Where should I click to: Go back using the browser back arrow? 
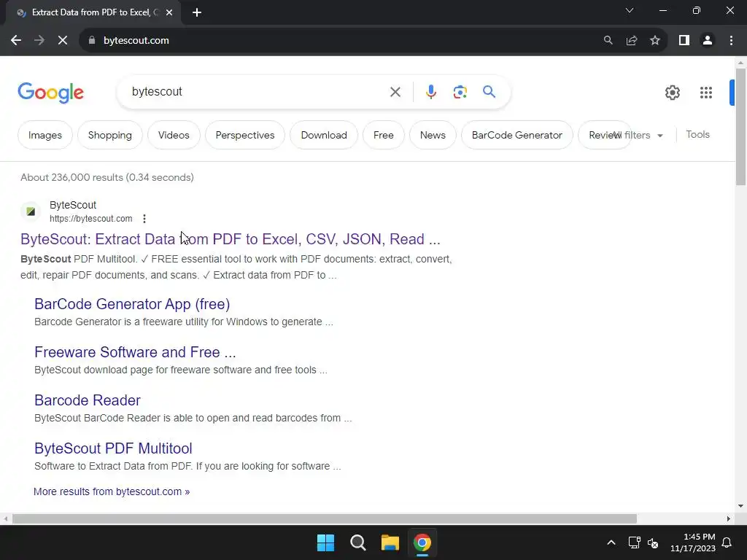coord(16,41)
